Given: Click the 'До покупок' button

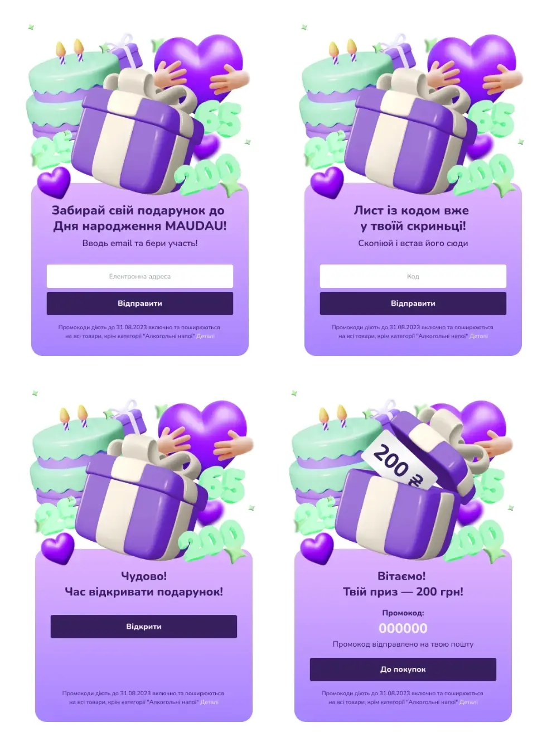Looking at the screenshot, I should (403, 670).
